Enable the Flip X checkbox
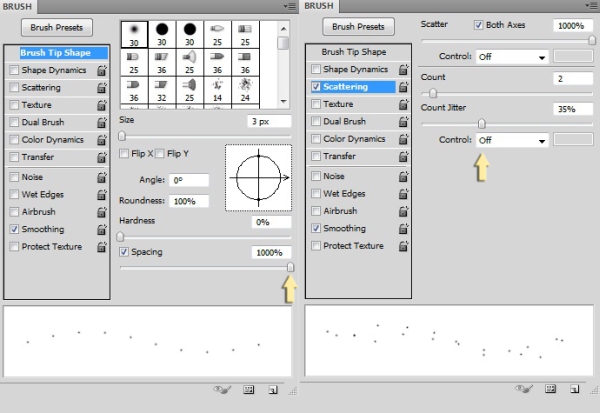 tap(125, 154)
